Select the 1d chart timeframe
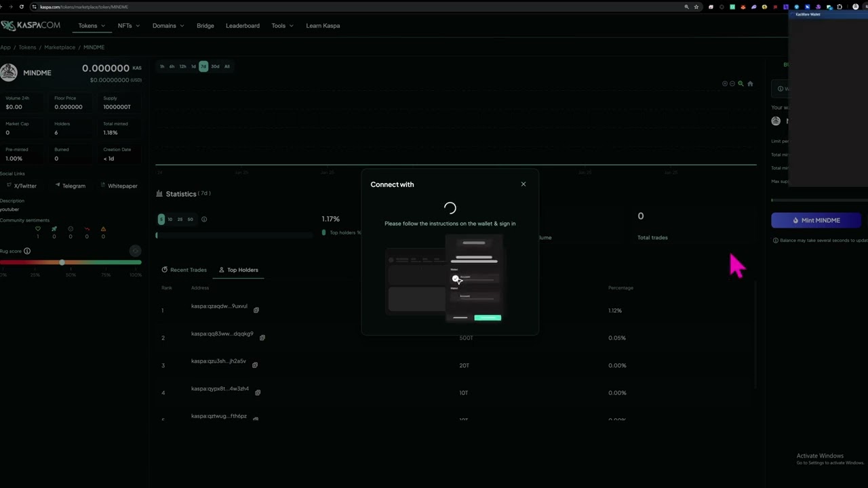This screenshot has width=868, height=488. (193, 66)
